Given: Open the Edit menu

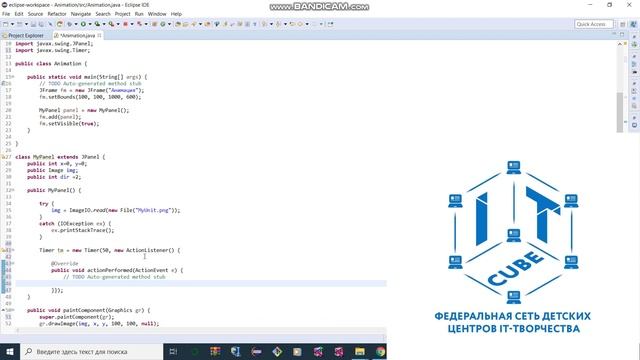Looking at the screenshot, I should [19, 14].
